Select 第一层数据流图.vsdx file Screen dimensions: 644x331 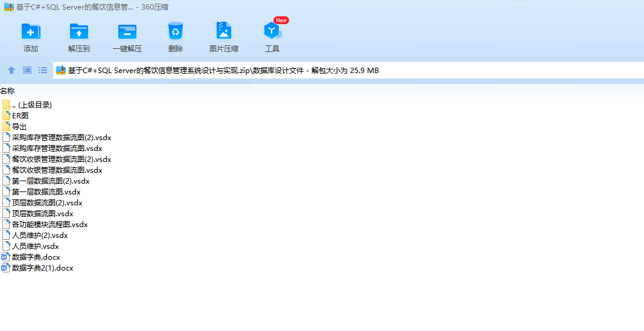41,192
